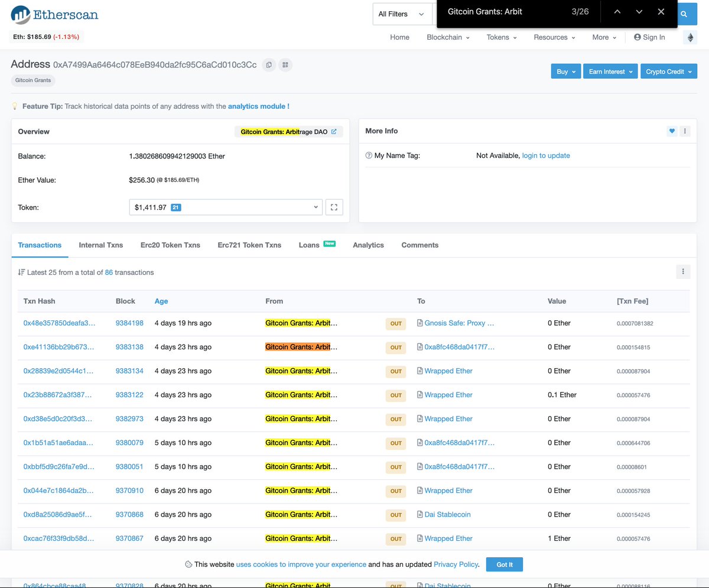Open the Comments tab
The width and height of the screenshot is (709, 588).
point(419,245)
